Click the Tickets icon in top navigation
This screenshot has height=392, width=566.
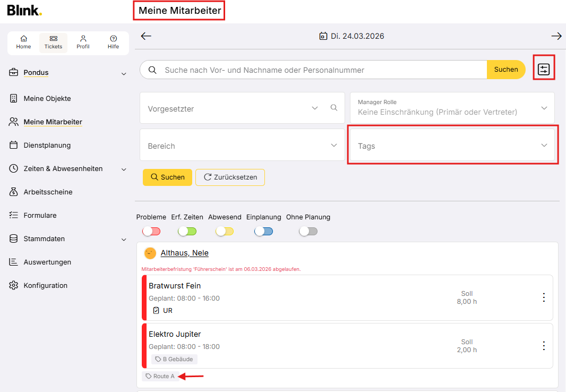(x=53, y=42)
